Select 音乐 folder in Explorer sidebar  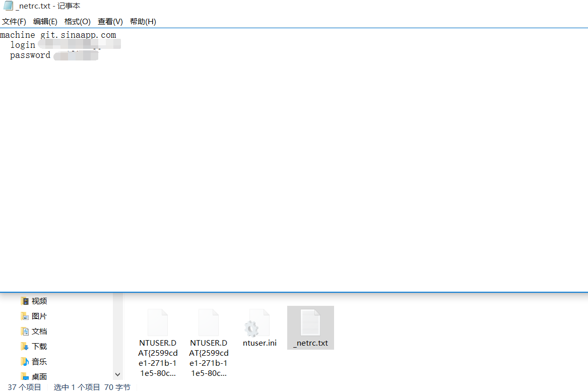(x=34, y=362)
